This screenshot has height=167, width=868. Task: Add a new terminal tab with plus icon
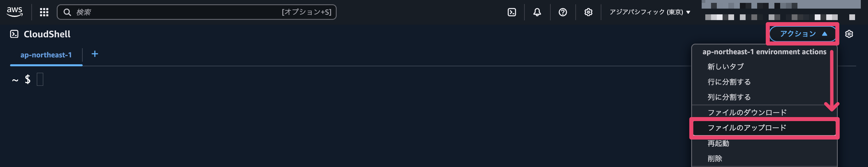point(95,54)
